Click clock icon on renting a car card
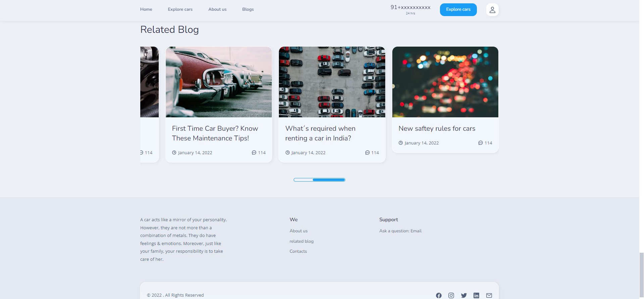Viewport: 644px width, 299px height. click(x=288, y=153)
